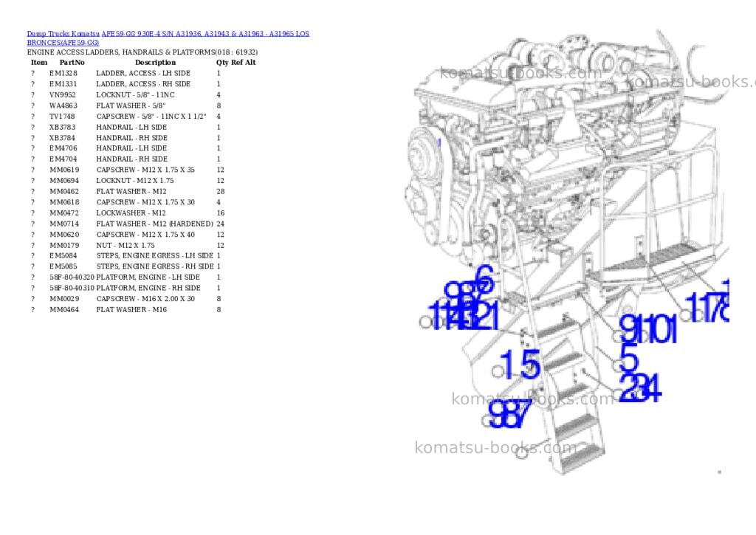The height and width of the screenshot is (535, 756).
Task: Click description 'CAPSCREW - M16 X 2.00 X 30'
Action: [x=145, y=299]
